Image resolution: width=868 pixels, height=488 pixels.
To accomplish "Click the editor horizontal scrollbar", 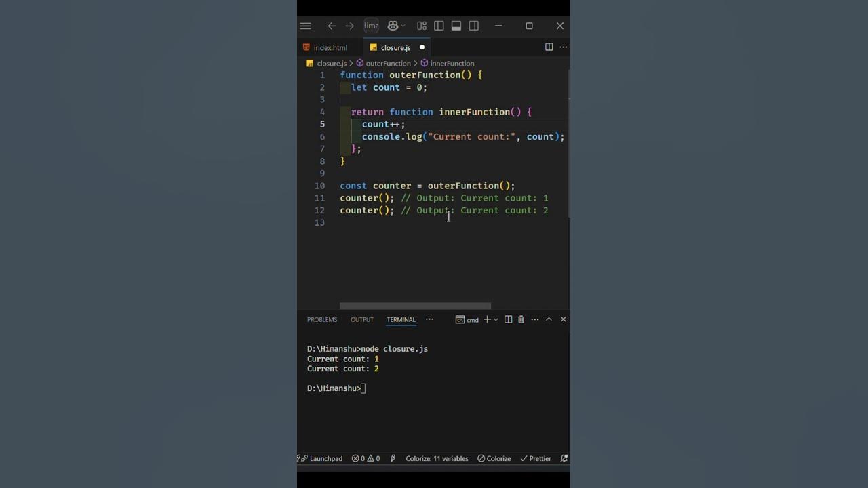I will tap(415, 306).
